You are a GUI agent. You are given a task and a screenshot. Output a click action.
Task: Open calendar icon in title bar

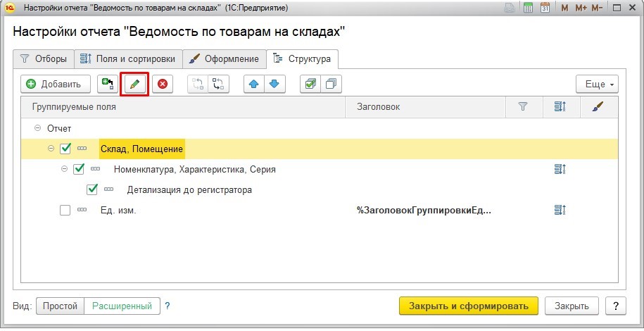(545, 7)
